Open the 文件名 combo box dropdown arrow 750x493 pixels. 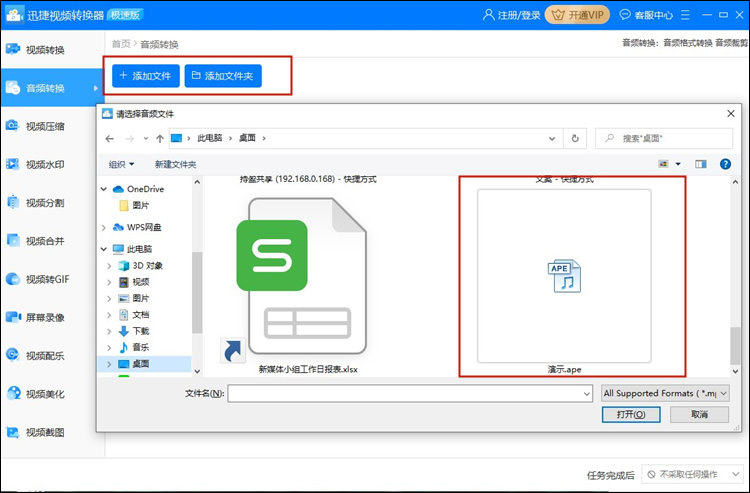[587, 394]
